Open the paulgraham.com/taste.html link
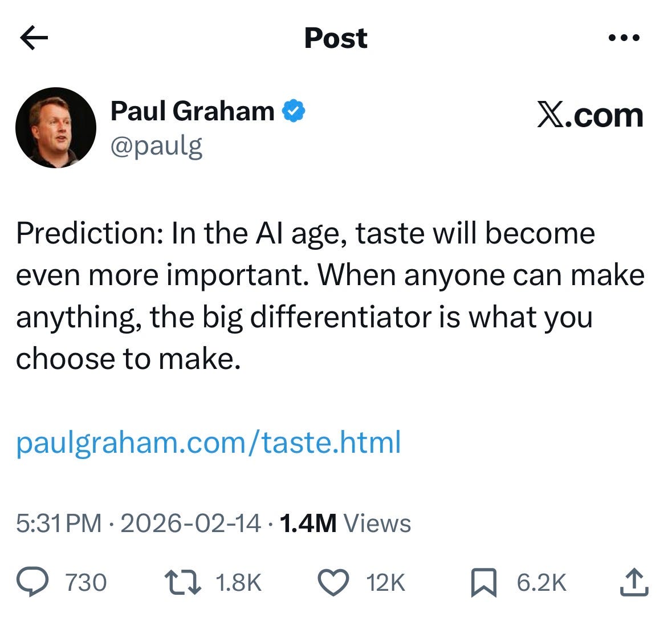 click(x=209, y=442)
